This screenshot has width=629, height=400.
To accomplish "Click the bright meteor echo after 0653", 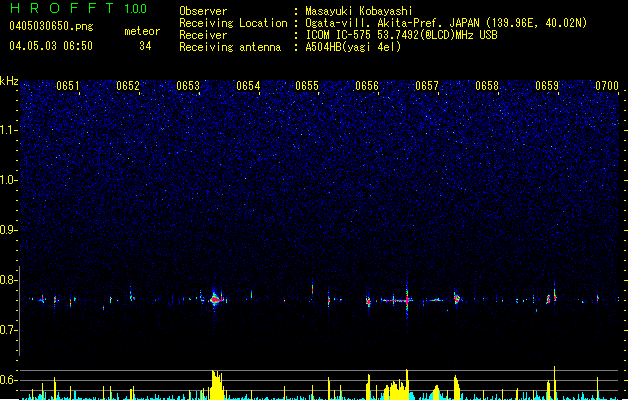I will (216, 299).
